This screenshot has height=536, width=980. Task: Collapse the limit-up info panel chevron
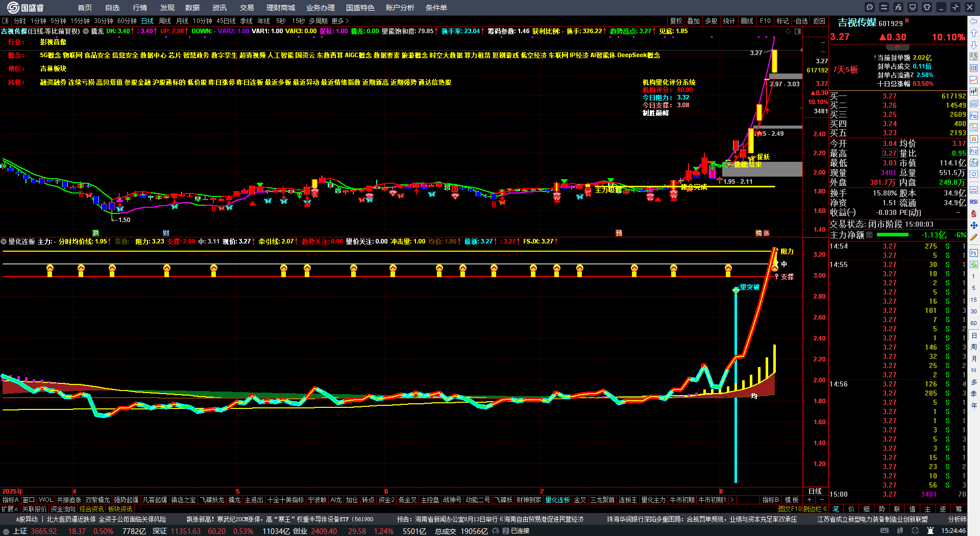[x=897, y=47]
